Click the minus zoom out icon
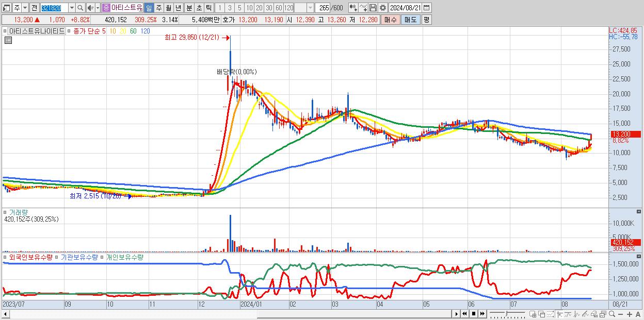The width and height of the screenshot is (644, 320). [620, 314]
